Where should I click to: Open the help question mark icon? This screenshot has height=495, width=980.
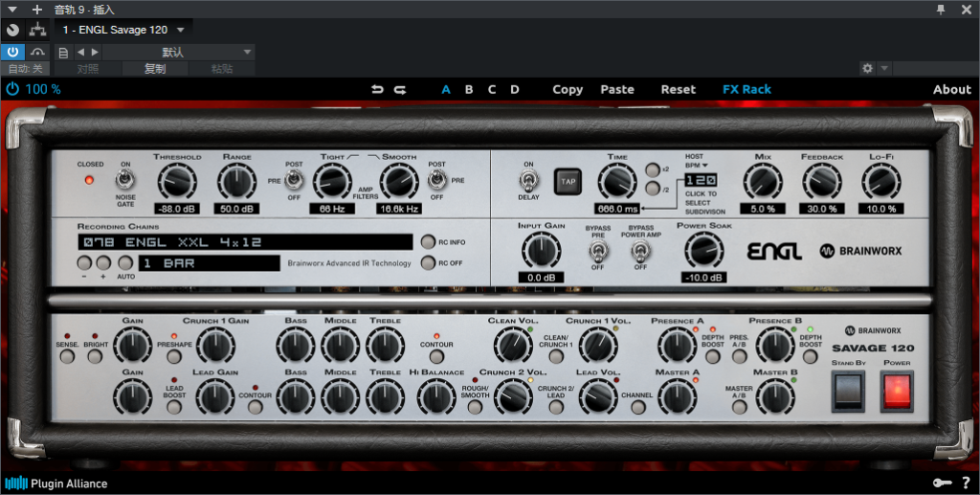coord(967,484)
